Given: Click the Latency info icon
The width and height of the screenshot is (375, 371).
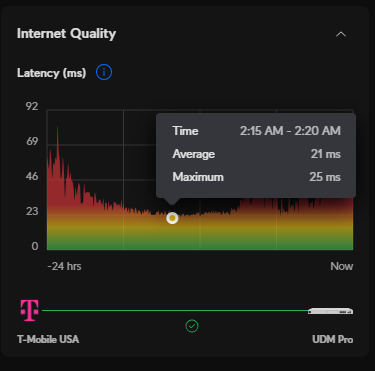Looking at the screenshot, I should coord(104,72).
